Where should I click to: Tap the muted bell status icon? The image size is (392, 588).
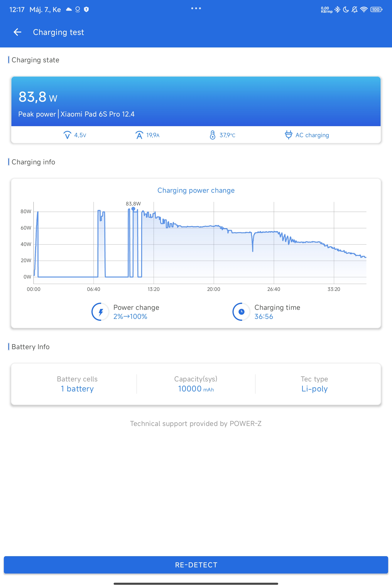pos(355,9)
